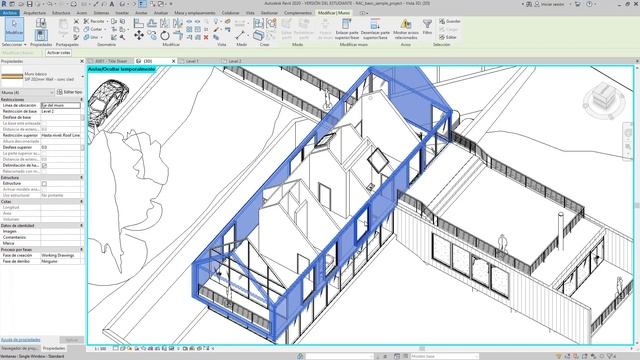This screenshot has width=640, height=360.
Task: Click the Move tool icon
Action: 139,36
